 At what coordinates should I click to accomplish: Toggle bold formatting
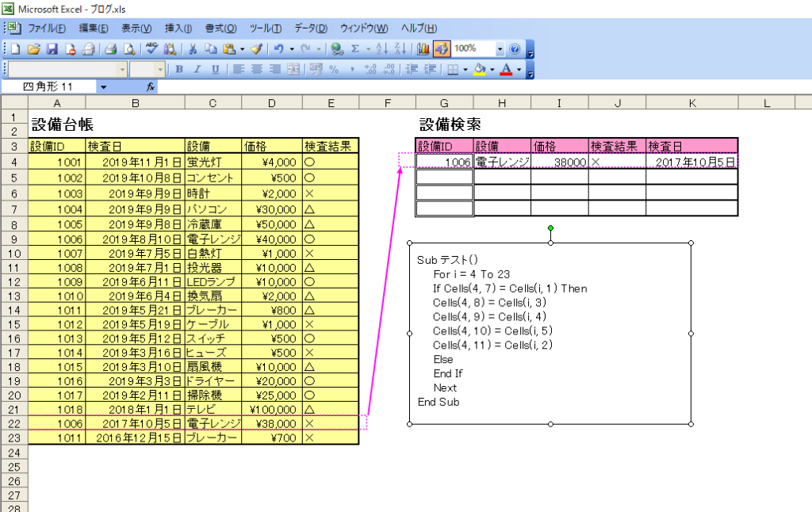coord(179,69)
